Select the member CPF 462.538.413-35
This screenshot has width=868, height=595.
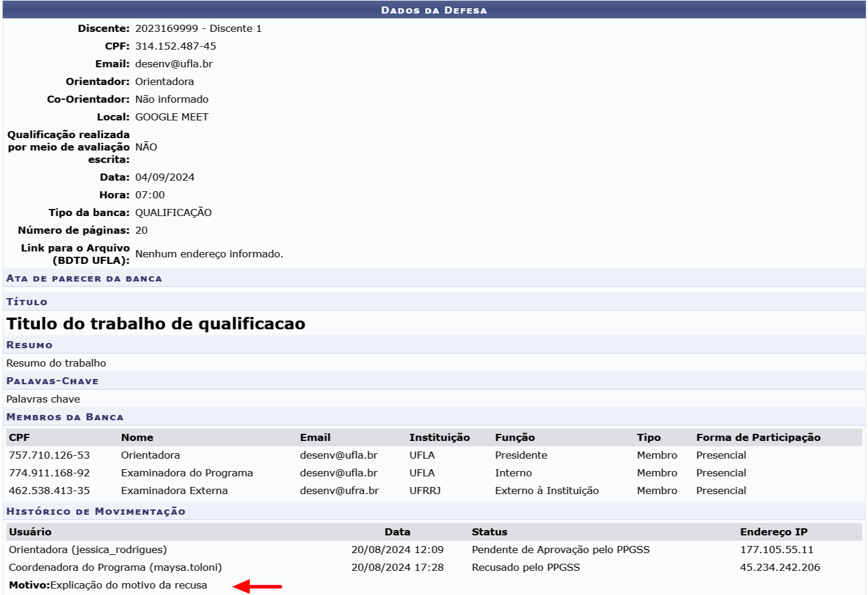[x=50, y=491]
